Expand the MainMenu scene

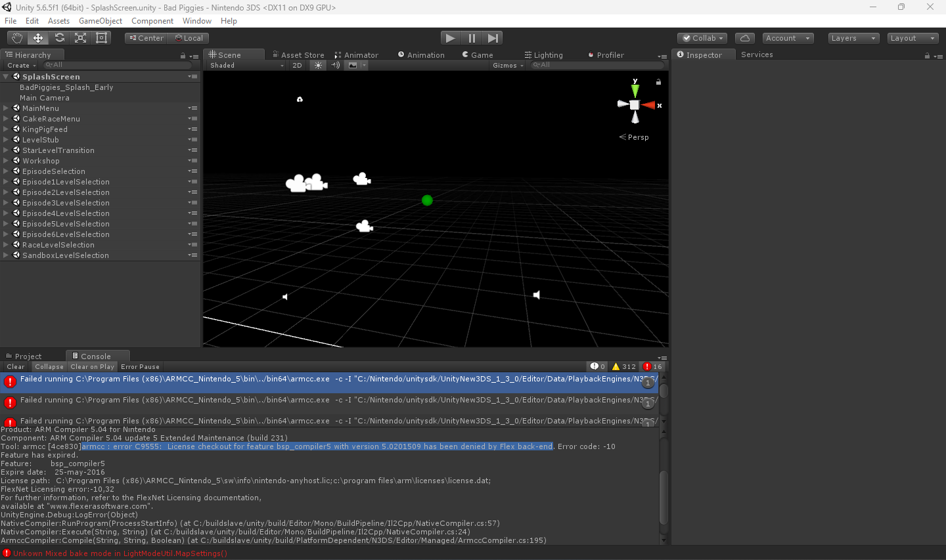[6, 108]
